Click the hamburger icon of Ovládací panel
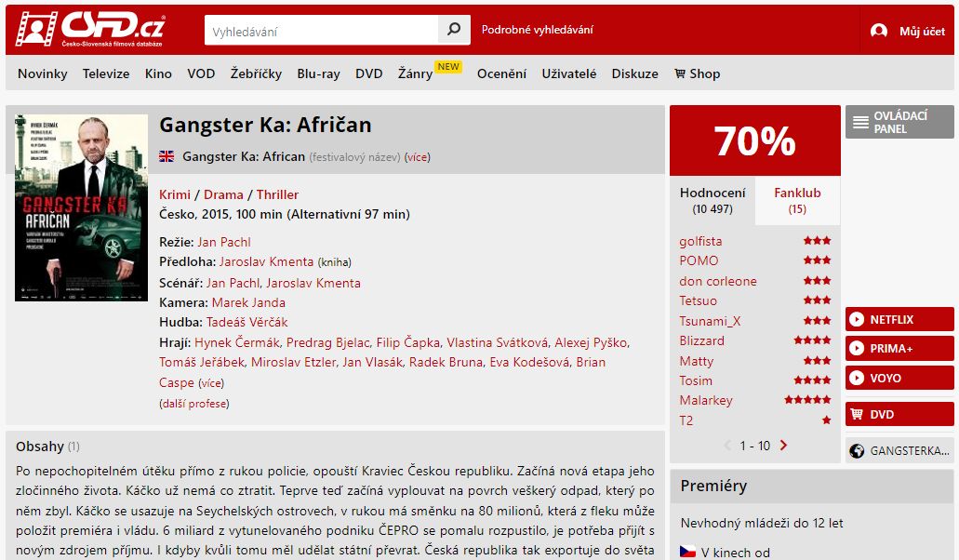 coord(860,122)
